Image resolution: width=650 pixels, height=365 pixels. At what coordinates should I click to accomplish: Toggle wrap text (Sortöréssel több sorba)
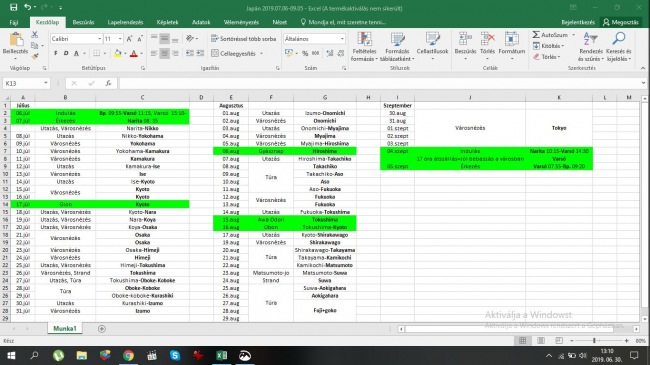tap(243, 39)
